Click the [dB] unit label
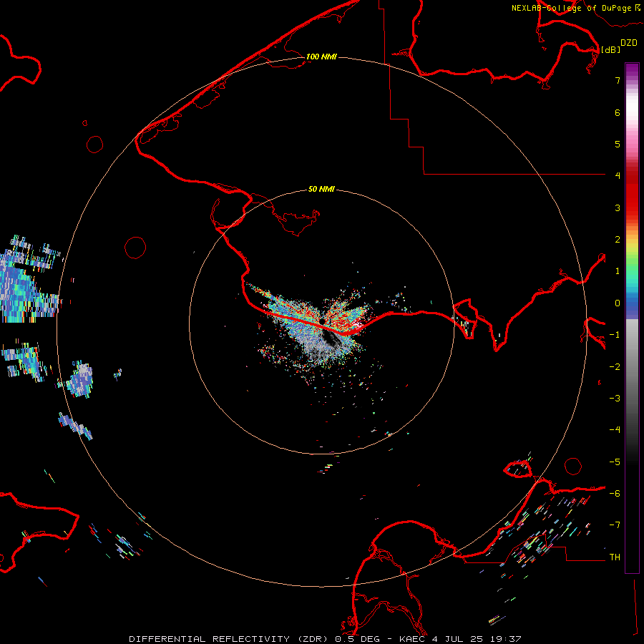The image size is (644, 644). 611,49
